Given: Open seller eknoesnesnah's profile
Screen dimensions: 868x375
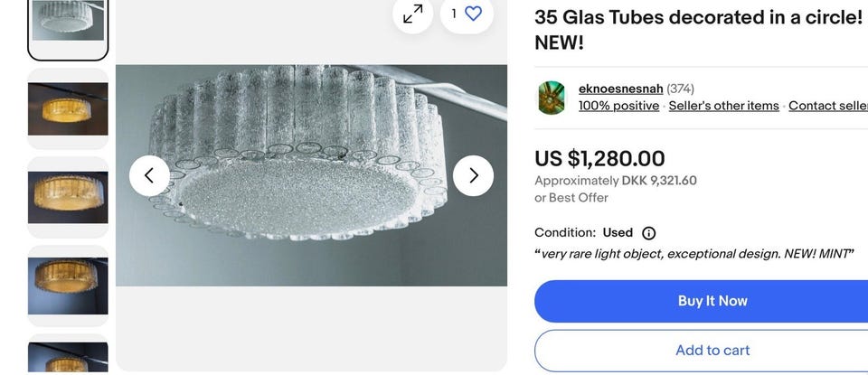Looking at the screenshot, I should (620, 89).
